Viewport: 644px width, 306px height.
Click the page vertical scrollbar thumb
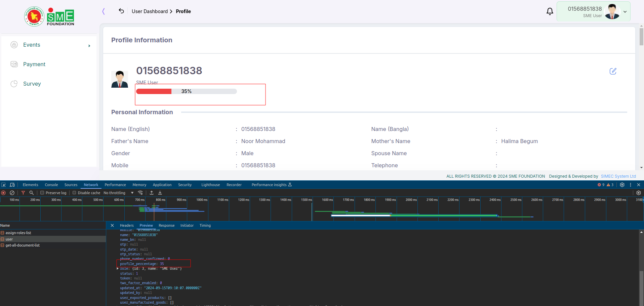[x=641, y=36]
